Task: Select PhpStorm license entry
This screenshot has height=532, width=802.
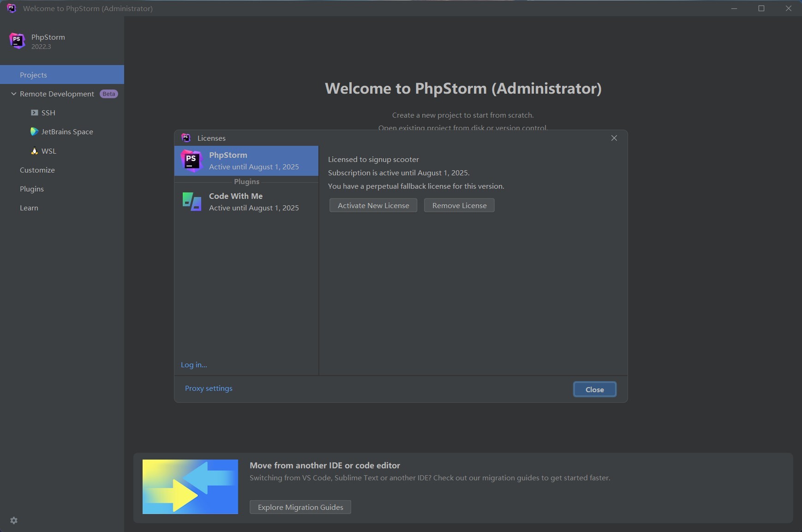Action: coord(246,161)
